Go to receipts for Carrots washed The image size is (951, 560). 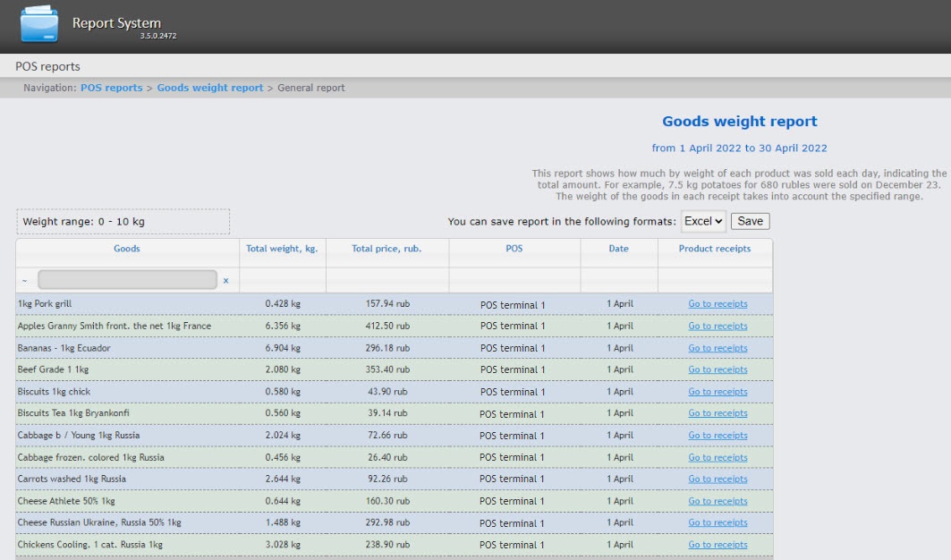coord(717,479)
